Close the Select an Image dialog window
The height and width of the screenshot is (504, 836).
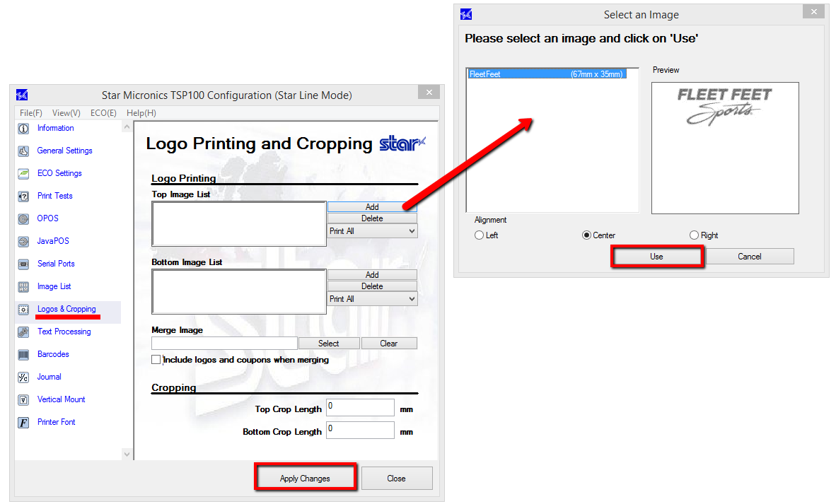[813, 12]
